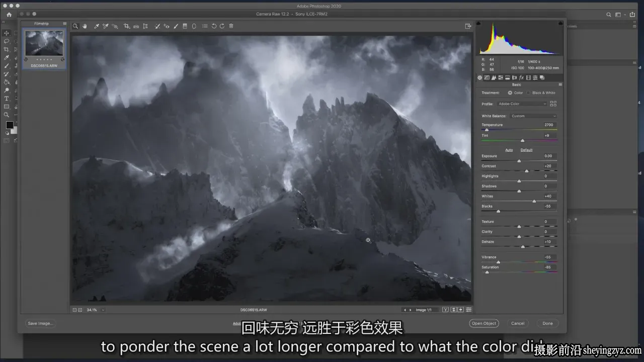Image resolution: width=644 pixels, height=362 pixels.
Task: Click the Dehaze slider track
Action: (x=519, y=246)
